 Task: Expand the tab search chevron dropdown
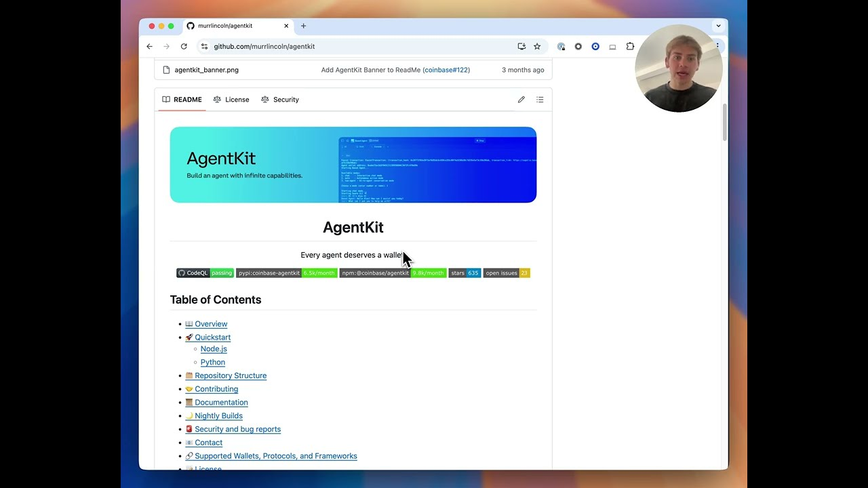(718, 26)
